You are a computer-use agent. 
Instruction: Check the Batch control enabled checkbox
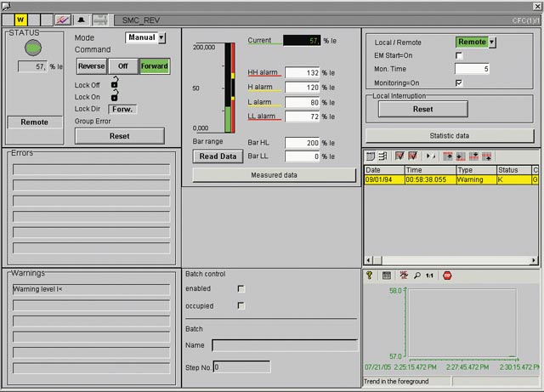click(x=241, y=289)
